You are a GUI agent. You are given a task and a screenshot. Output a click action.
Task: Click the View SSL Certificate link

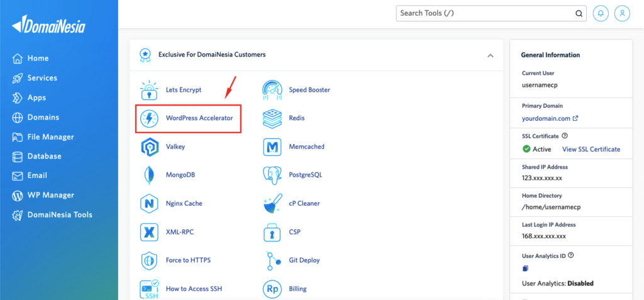[x=591, y=149]
